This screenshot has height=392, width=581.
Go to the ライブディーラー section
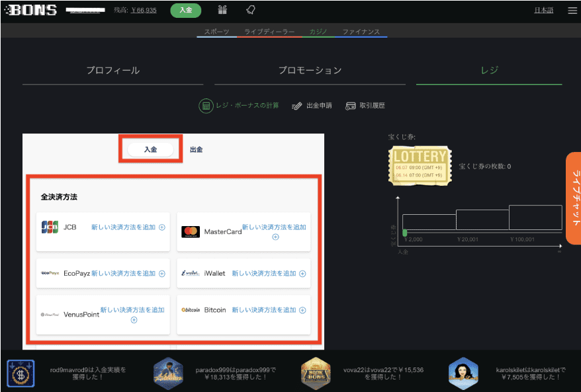[269, 32]
